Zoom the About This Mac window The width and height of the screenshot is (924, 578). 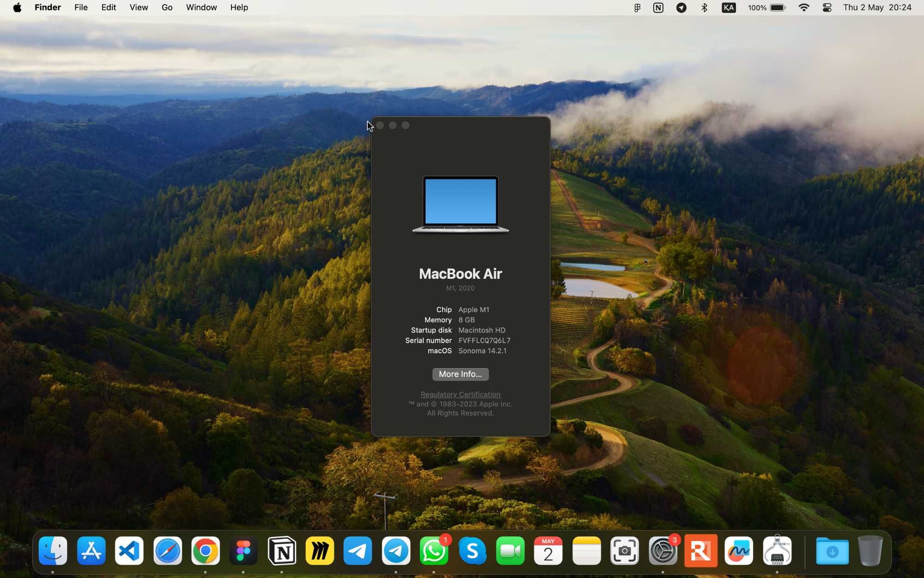coord(406,125)
